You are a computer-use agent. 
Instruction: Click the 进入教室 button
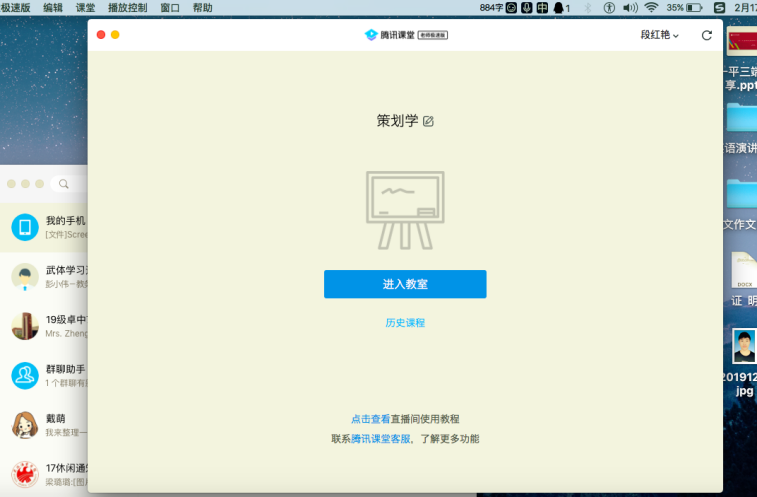coord(405,284)
